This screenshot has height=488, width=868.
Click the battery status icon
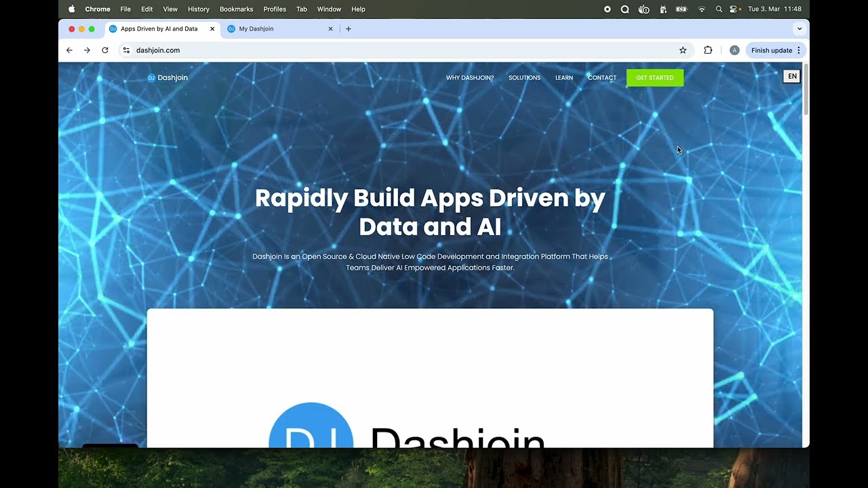pos(682,9)
